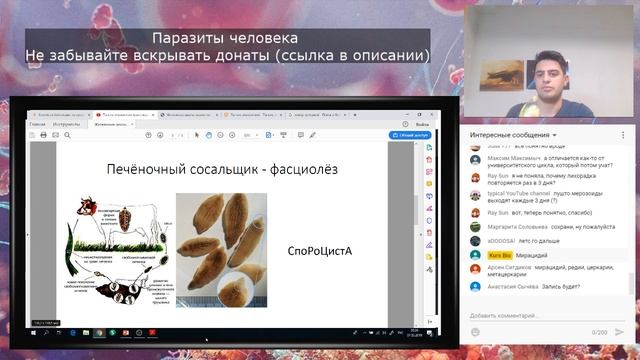This screenshot has height=360, width=640.
Task: Click the Войти sign-in link
Action: click(x=422, y=124)
